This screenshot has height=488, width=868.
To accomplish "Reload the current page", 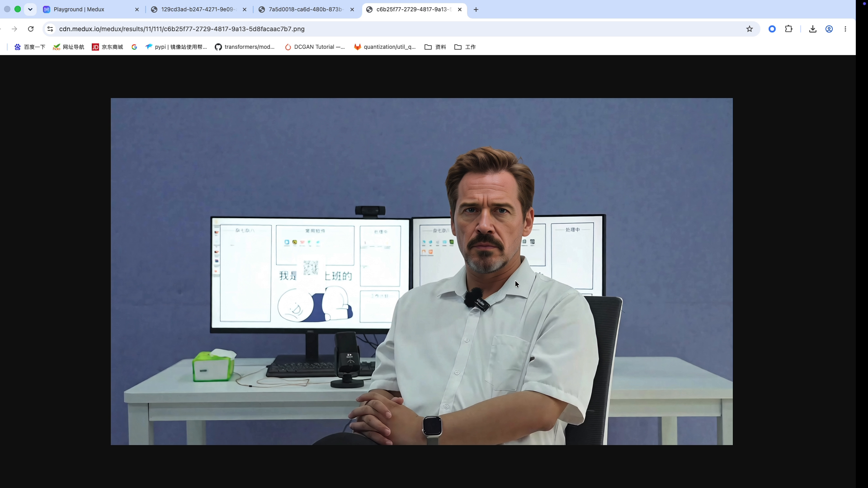I will click(31, 29).
